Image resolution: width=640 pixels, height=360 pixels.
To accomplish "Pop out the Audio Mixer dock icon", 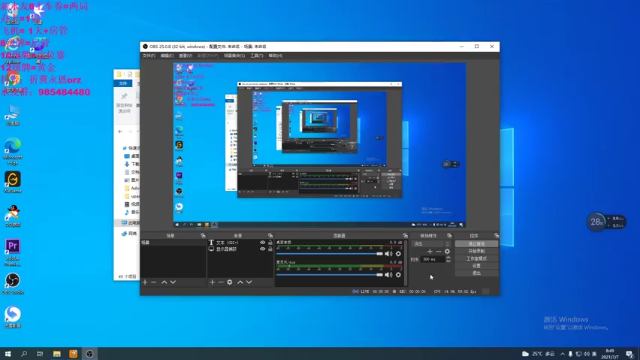I will click(x=405, y=236).
